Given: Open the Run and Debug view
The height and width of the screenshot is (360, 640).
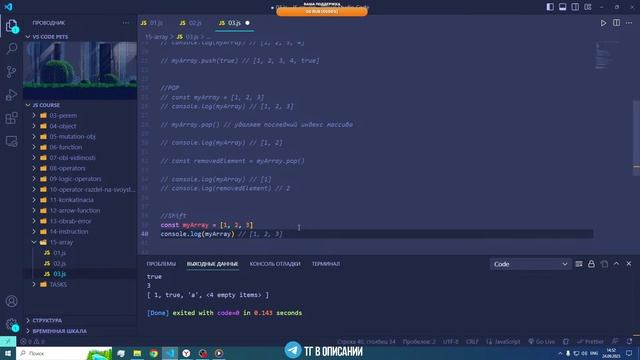Looking at the screenshot, I should [x=11, y=95].
